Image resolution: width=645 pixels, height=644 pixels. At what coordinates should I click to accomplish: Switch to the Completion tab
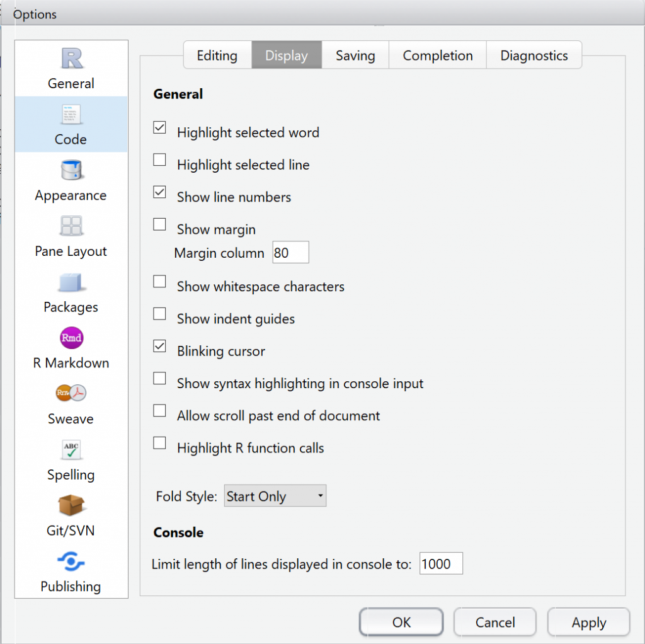pos(438,55)
